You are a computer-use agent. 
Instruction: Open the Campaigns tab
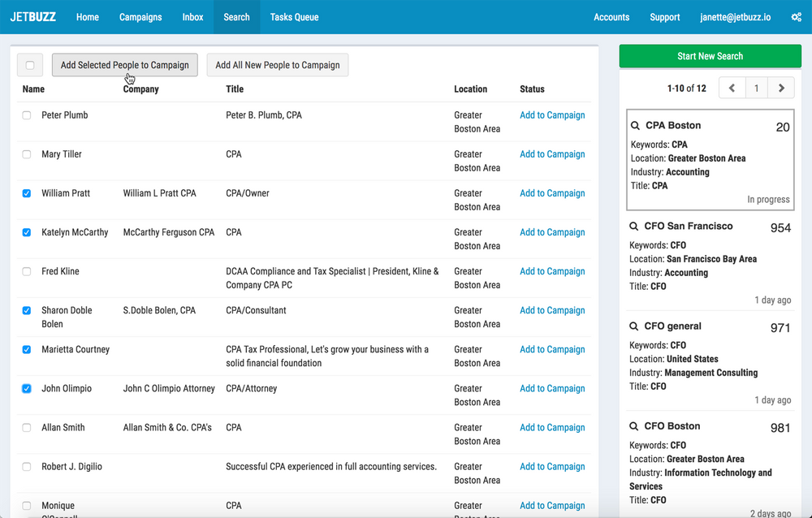pyautogui.click(x=140, y=16)
